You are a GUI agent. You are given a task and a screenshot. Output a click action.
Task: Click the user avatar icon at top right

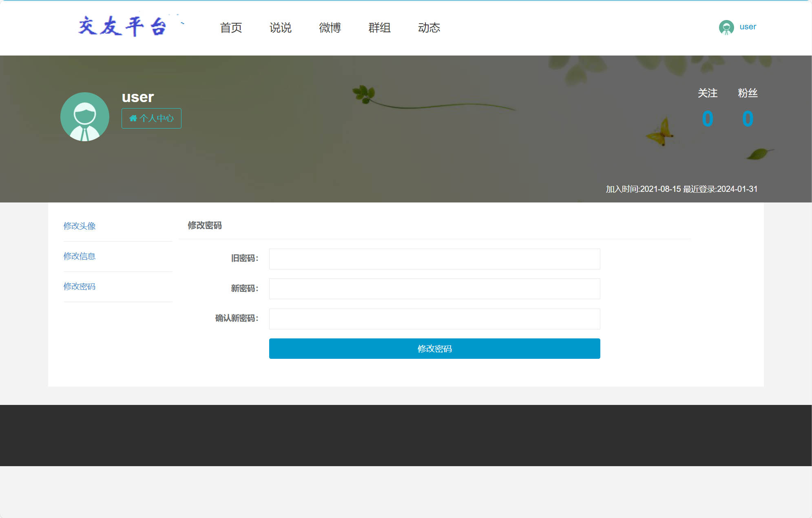point(726,27)
